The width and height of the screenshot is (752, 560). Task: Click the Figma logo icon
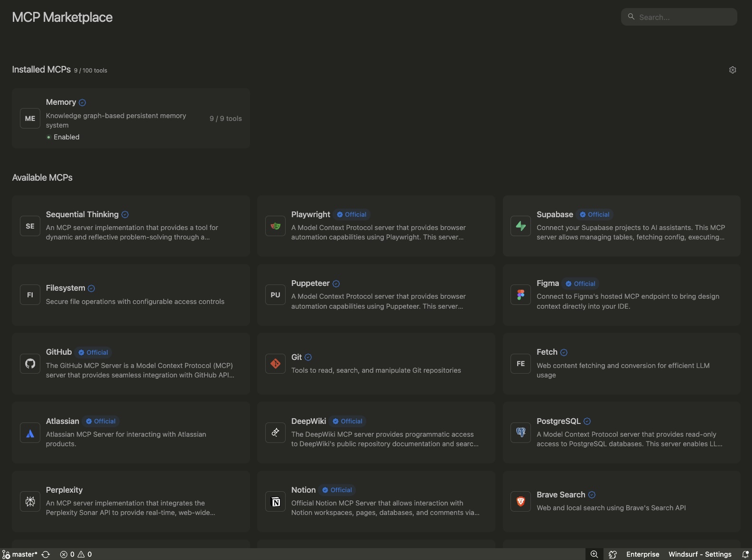click(520, 295)
